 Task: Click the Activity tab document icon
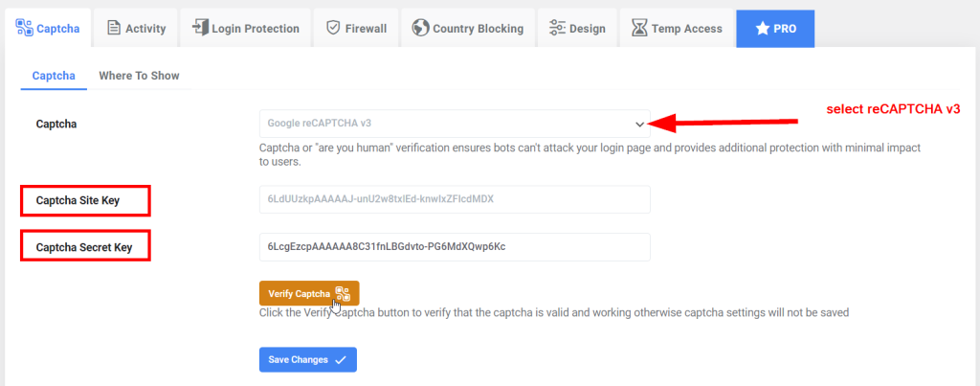point(114,28)
